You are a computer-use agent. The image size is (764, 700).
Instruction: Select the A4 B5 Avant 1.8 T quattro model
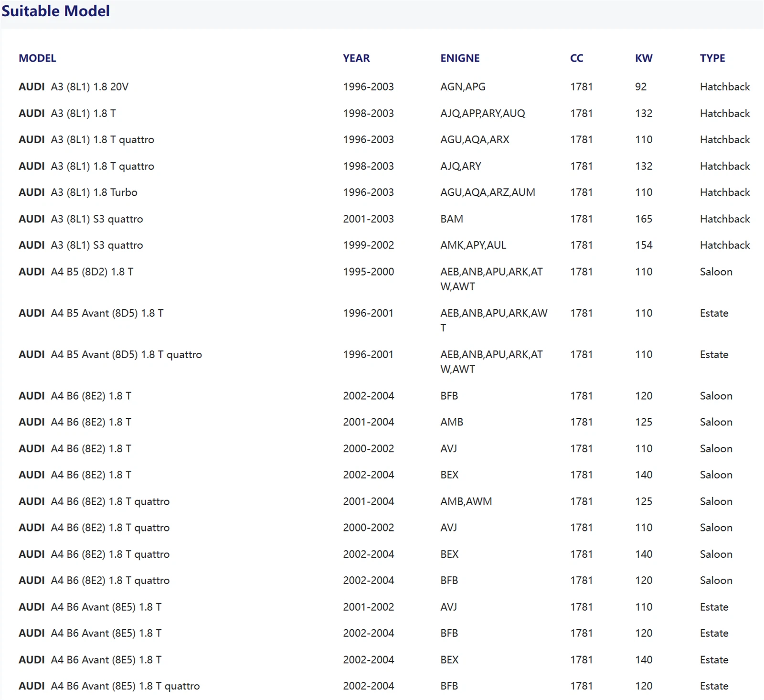110,355
